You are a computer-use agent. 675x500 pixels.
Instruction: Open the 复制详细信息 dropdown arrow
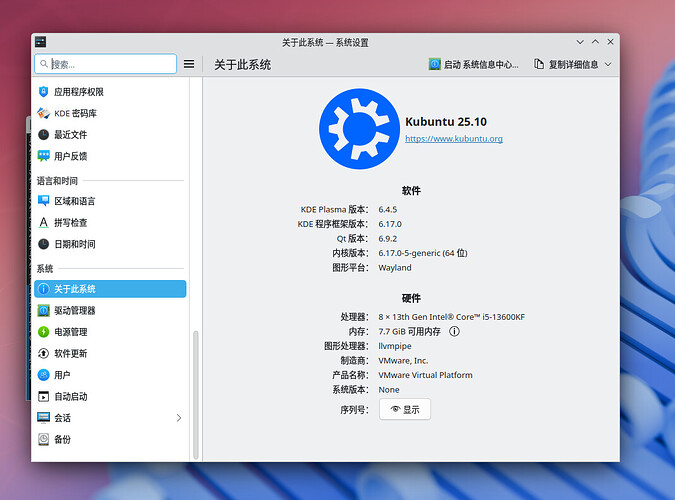[608, 64]
